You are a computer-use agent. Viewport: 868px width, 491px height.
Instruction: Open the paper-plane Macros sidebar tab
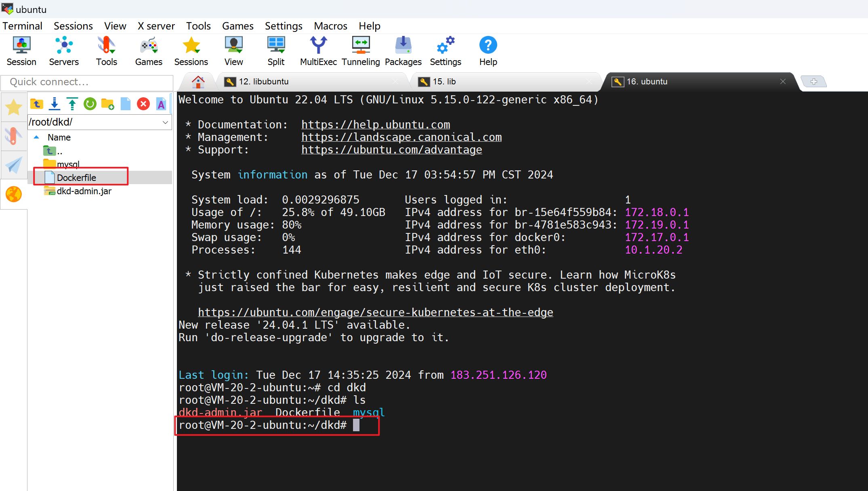pyautogui.click(x=14, y=165)
